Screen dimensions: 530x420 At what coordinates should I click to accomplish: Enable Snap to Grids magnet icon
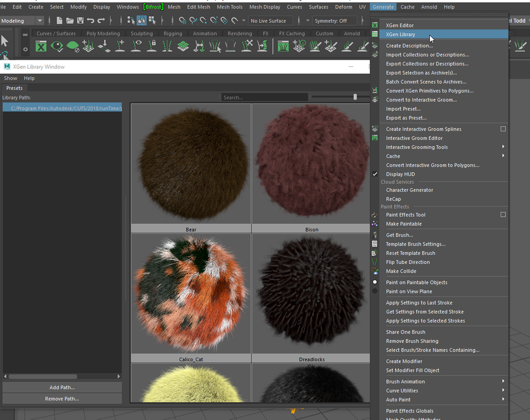pos(183,21)
